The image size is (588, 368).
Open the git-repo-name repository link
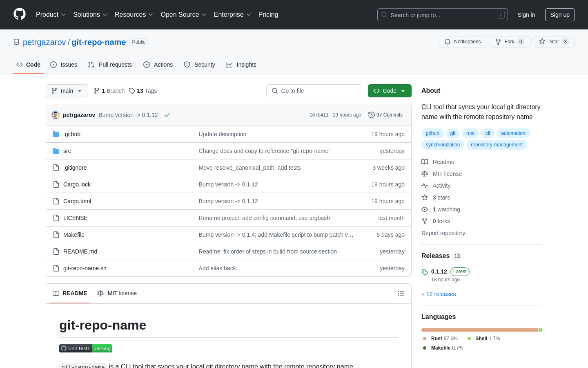tap(99, 42)
